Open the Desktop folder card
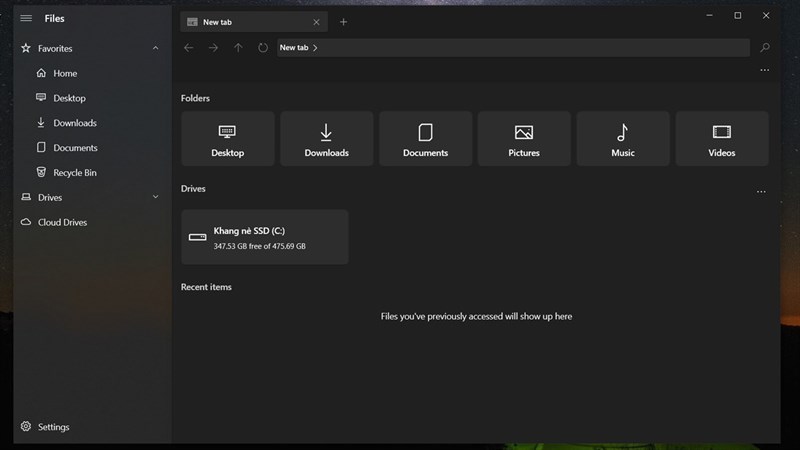The image size is (800, 450). coord(228,138)
